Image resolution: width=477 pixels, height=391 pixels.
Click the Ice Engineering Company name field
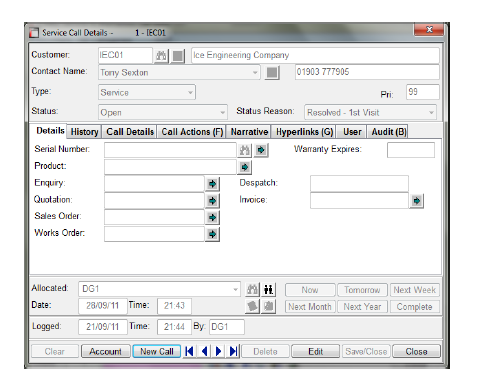click(x=315, y=55)
